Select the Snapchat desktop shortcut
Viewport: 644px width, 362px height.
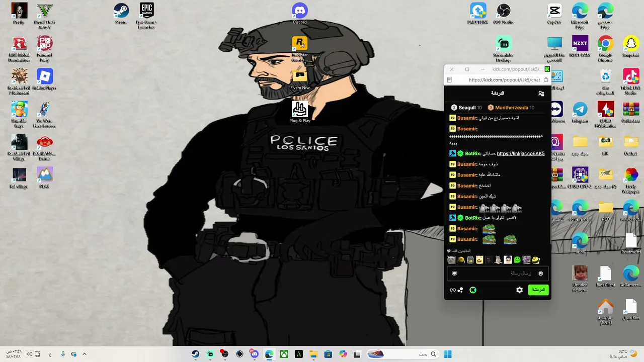tap(631, 46)
